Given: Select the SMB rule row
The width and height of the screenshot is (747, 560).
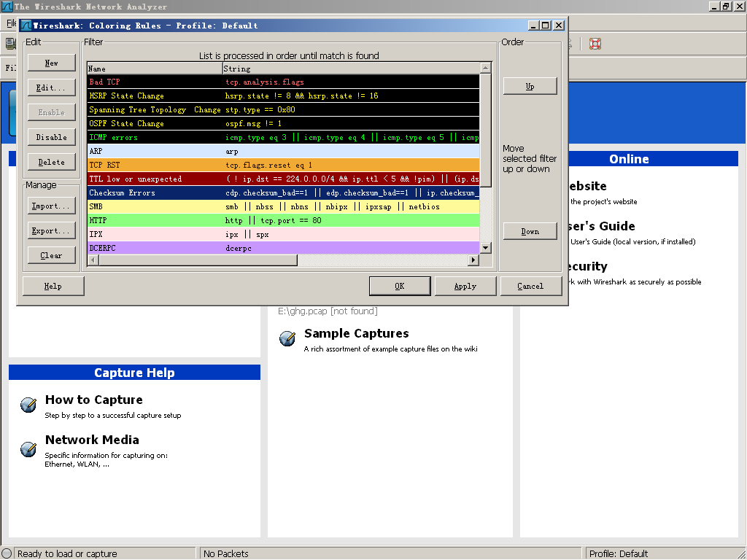Looking at the screenshot, I should (284, 206).
